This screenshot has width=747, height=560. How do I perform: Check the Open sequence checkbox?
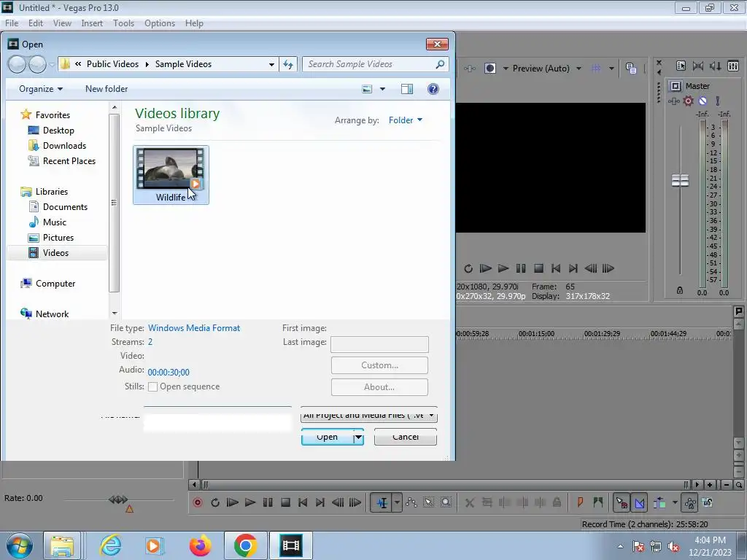coord(153,386)
